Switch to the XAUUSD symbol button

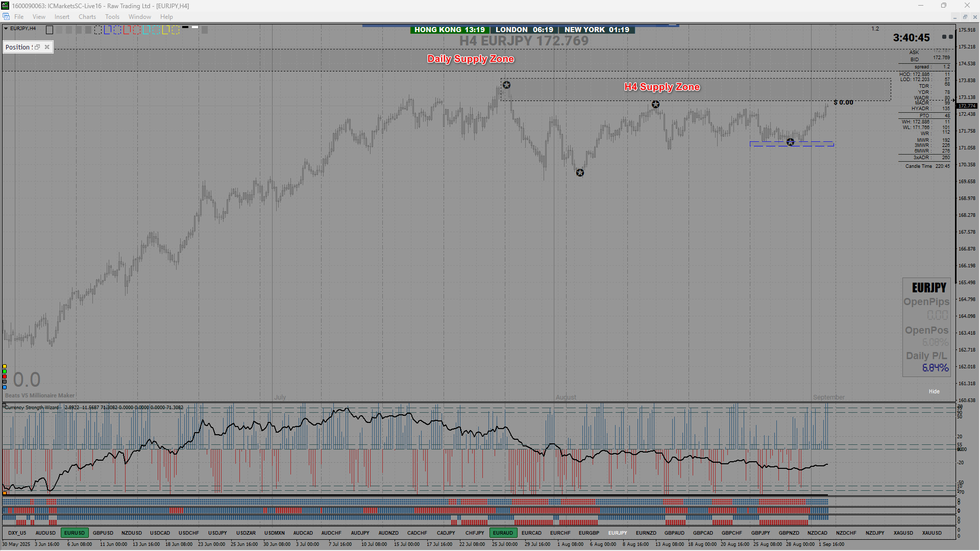point(932,533)
